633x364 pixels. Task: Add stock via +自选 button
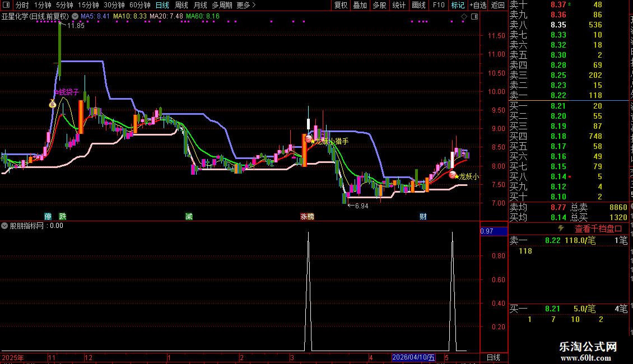[478, 5]
